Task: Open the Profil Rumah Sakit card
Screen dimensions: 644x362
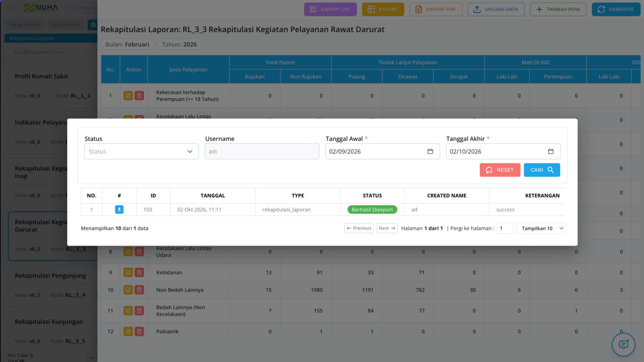Action: click(53, 86)
